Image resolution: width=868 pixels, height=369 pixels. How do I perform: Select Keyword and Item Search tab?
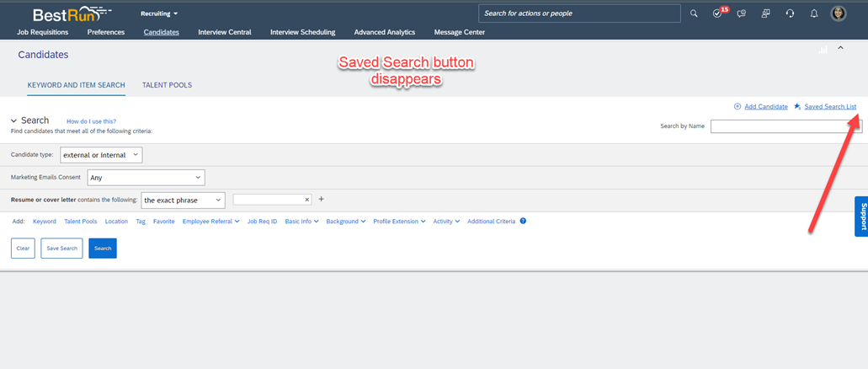pos(76,85)
